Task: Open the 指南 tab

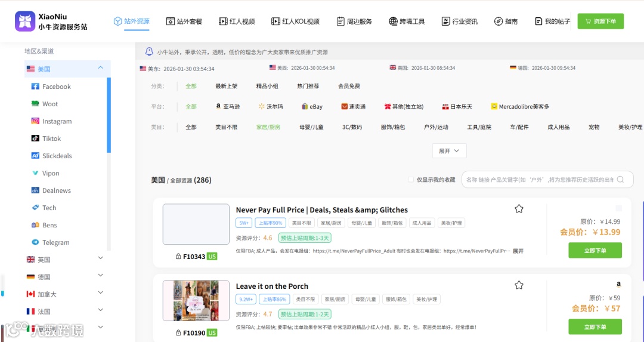Action: pyautogui.click(x=506, y=21)
